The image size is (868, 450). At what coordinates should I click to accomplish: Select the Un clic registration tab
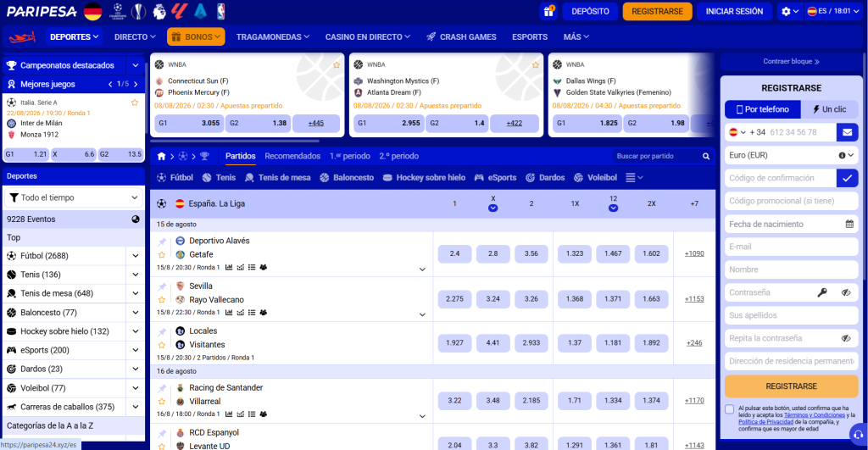tap(829, 109)
